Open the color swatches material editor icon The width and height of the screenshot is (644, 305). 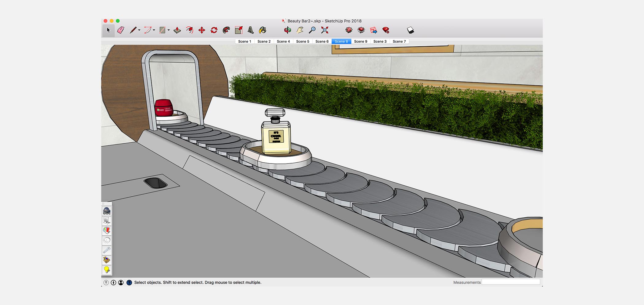(x=107, y=230)
